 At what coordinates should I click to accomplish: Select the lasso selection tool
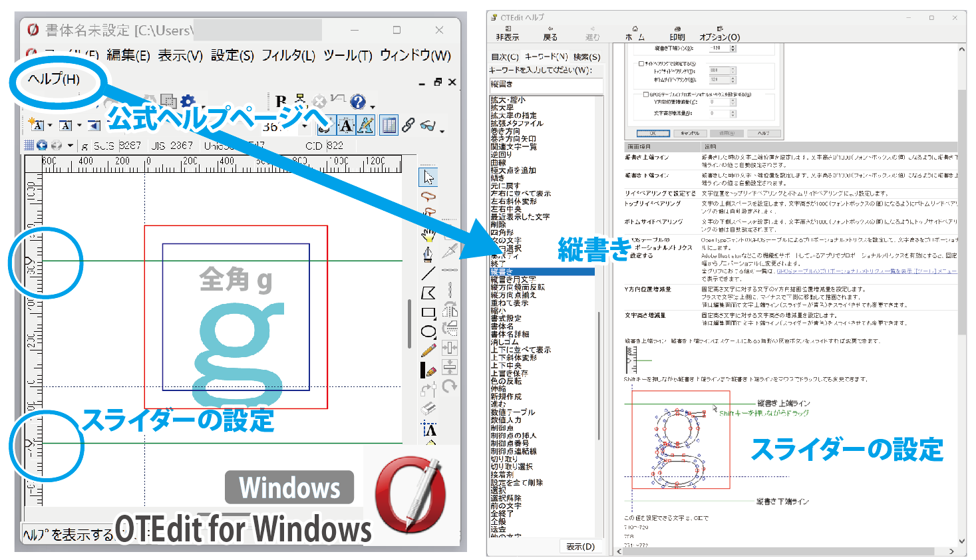click(428, 196)
